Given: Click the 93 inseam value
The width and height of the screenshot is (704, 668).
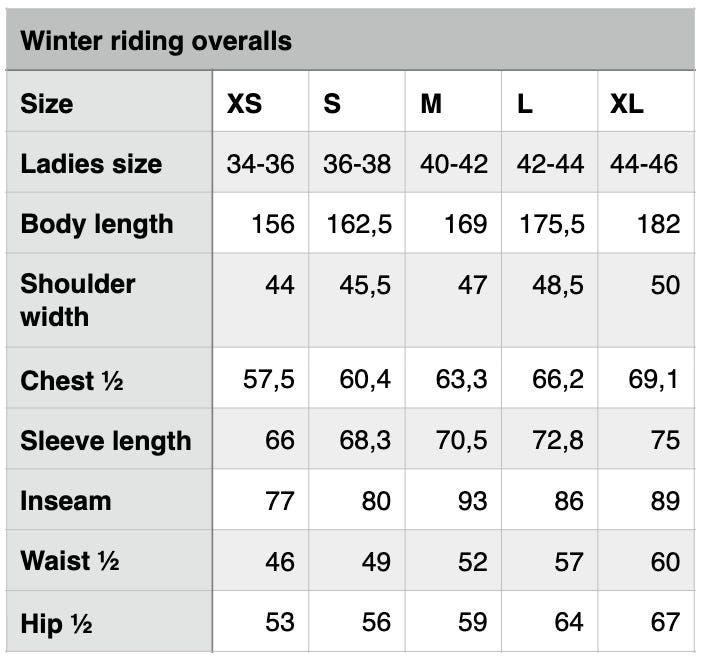Looking at the screenshot, I should [x=472, y=501].
